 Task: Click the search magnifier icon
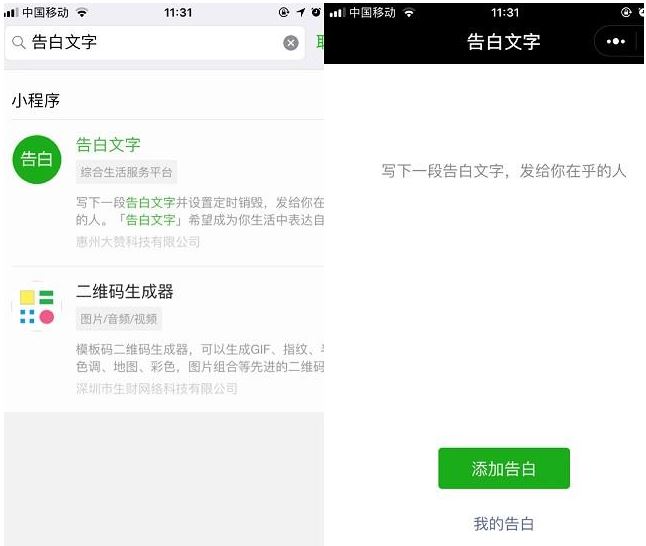tap(19, 42)
